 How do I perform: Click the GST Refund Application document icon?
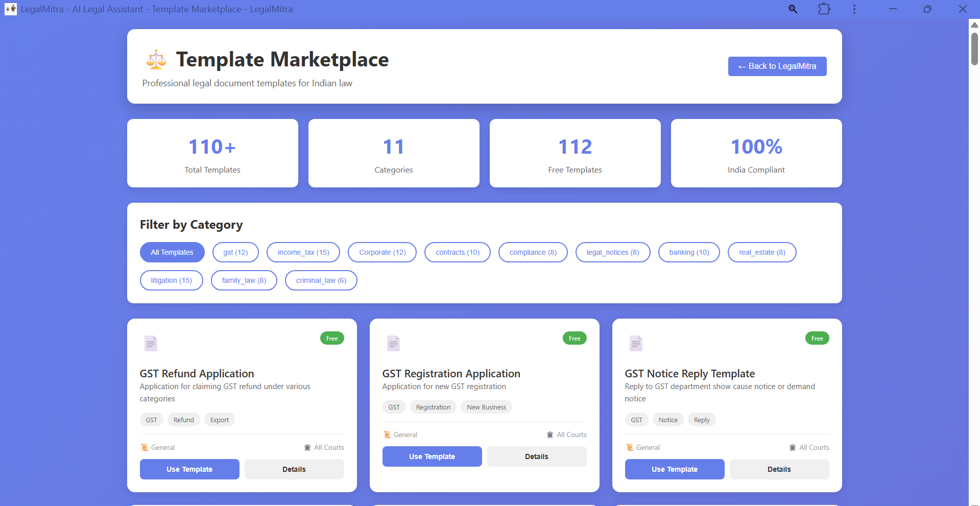click(x=151, y=344)
